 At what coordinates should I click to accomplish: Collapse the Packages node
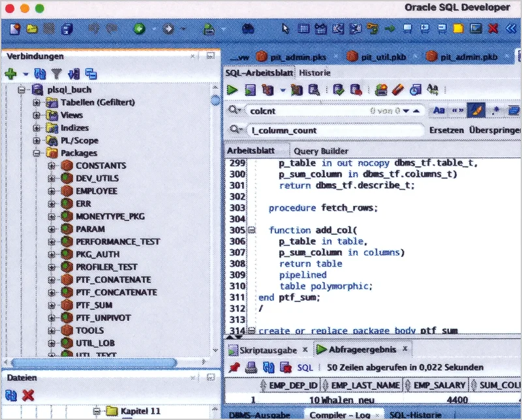37,153
